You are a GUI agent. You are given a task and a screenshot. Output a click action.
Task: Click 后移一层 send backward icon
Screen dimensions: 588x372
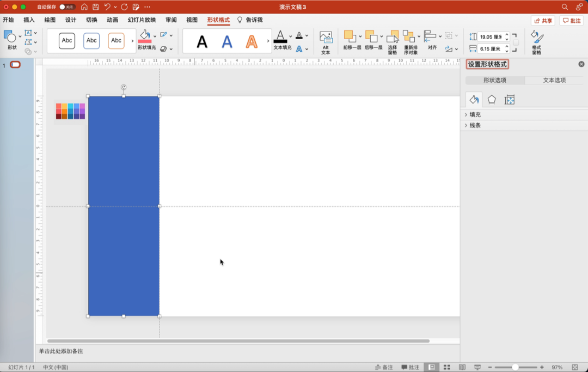pyautogui.click(x=371, y=36)
